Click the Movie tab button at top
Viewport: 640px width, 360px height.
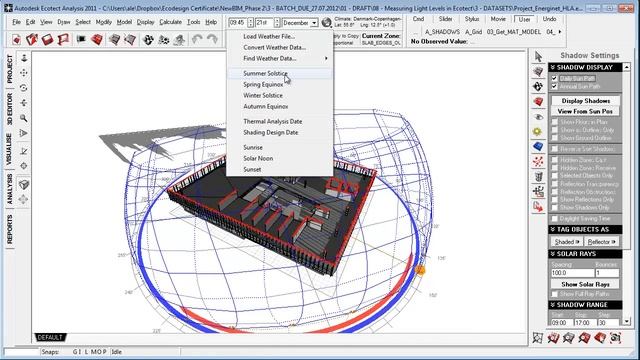point(498,19)
